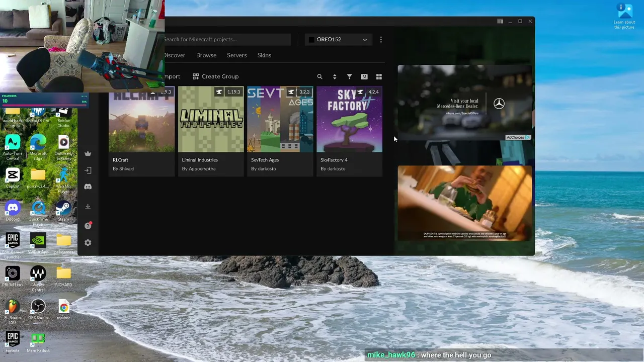Open the NVIDIA App desktop shortcut

pyautogui.click(x=38, y=244)
